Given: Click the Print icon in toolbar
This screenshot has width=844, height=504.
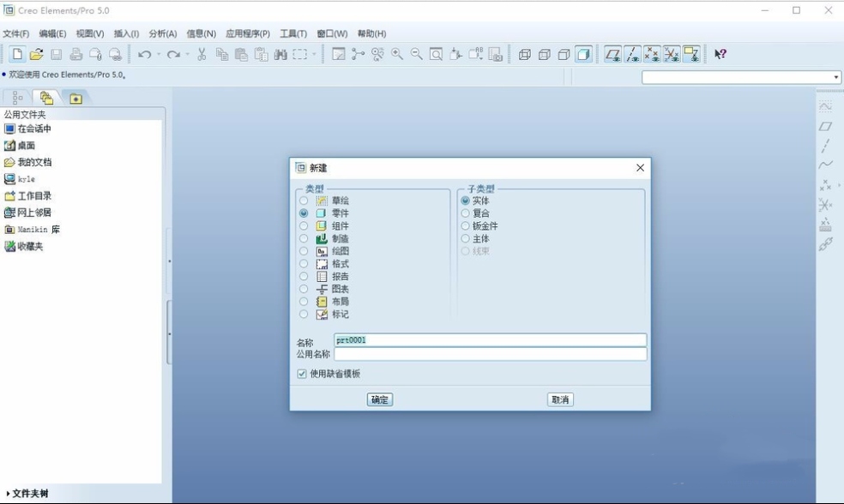Looking at the screenshot, I should click(75, 54).
